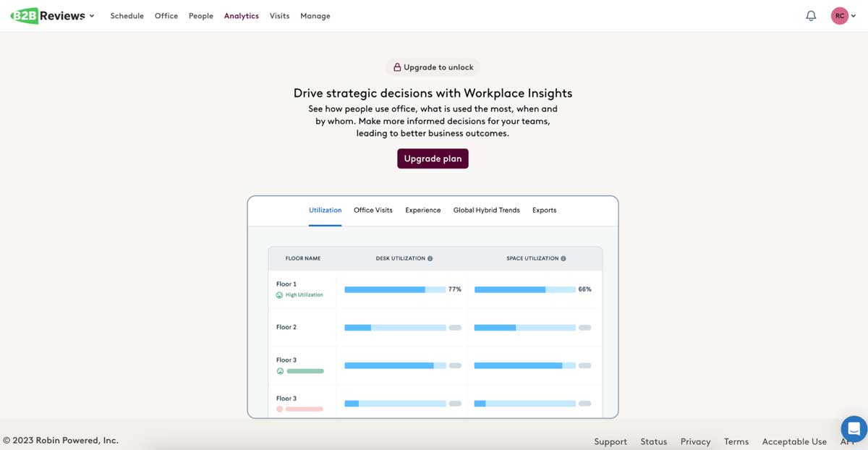Screen dimensions: 868x450
Task: Switch to the Office Visits tab
Action: [x=373, y=211]
